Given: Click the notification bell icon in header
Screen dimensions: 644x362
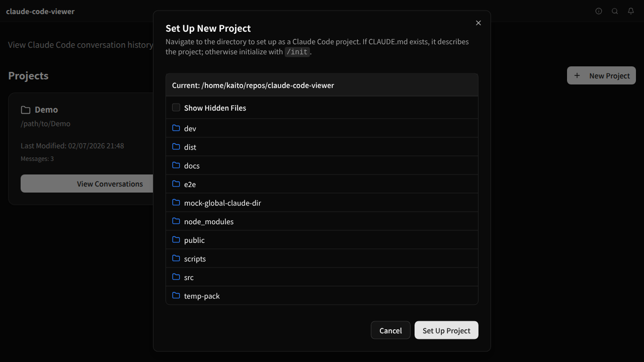Looking at the screenshot, I should click(x=630, y=11).
